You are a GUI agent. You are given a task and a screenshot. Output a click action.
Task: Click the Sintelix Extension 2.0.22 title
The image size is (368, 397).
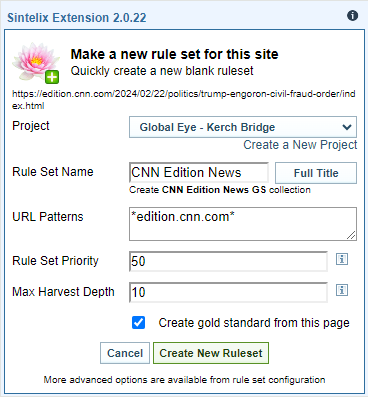77,17
